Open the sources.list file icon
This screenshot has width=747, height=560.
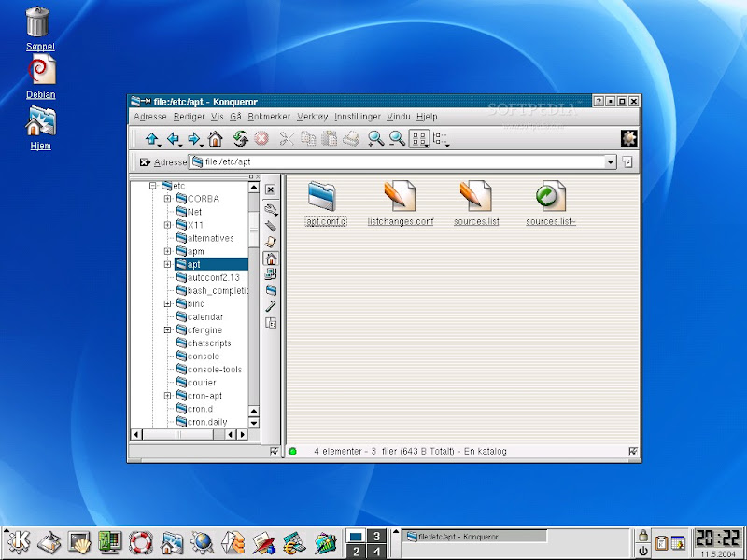(475, 197)
